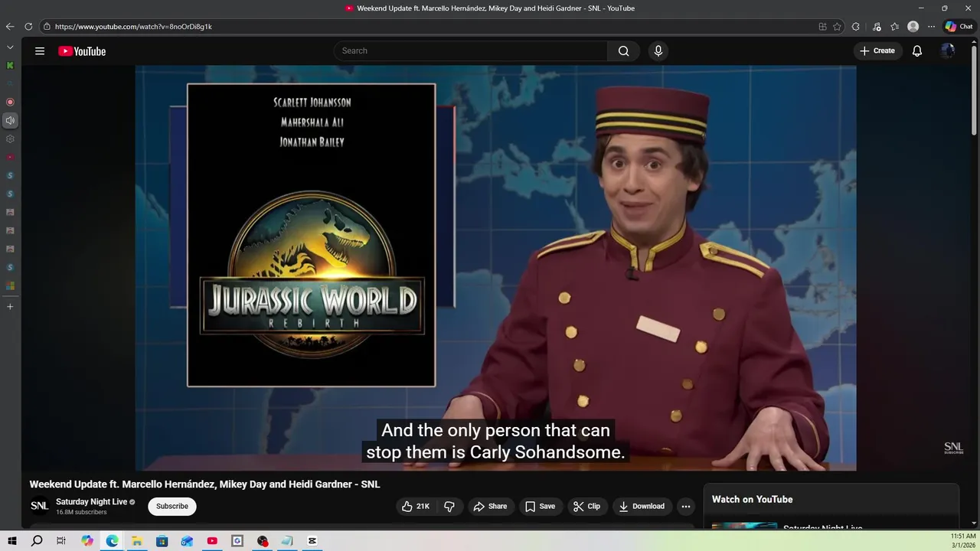980x551 pixels.
Task: Open Edge settings and more menu
Action: [931, 26]
